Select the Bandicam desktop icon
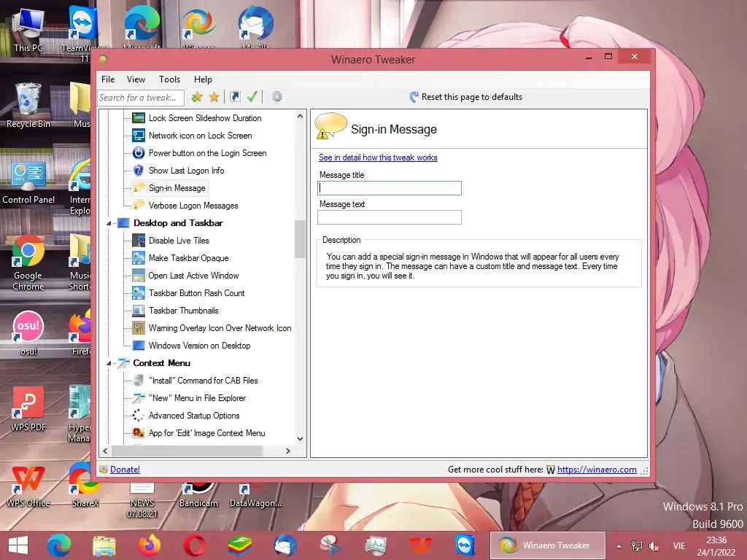The height and width of the screenshot is (560, 747). click(x=198, y=496)
